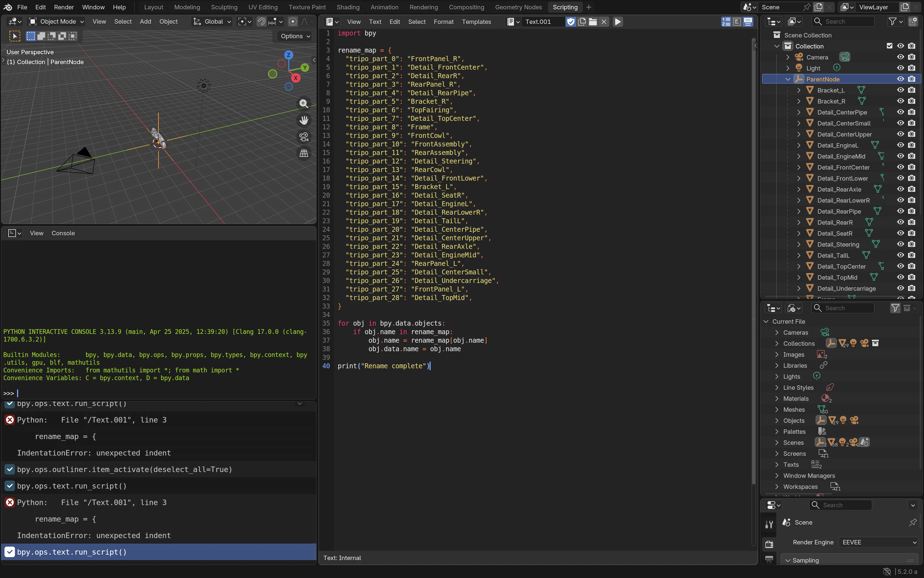
Task: Select Detail_Undercarriage in the outliner
Action: (x=846, y=289)
